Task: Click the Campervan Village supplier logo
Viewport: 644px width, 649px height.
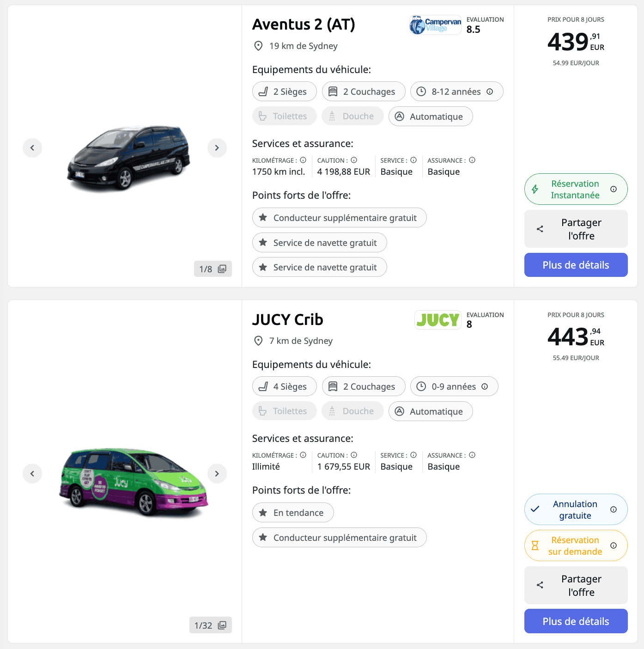Action: [435, 25]
